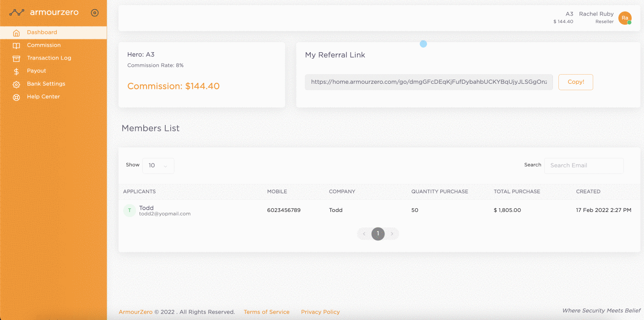Click the date 17 Feb 2022 2:27 PM

(x=604, y=210)
